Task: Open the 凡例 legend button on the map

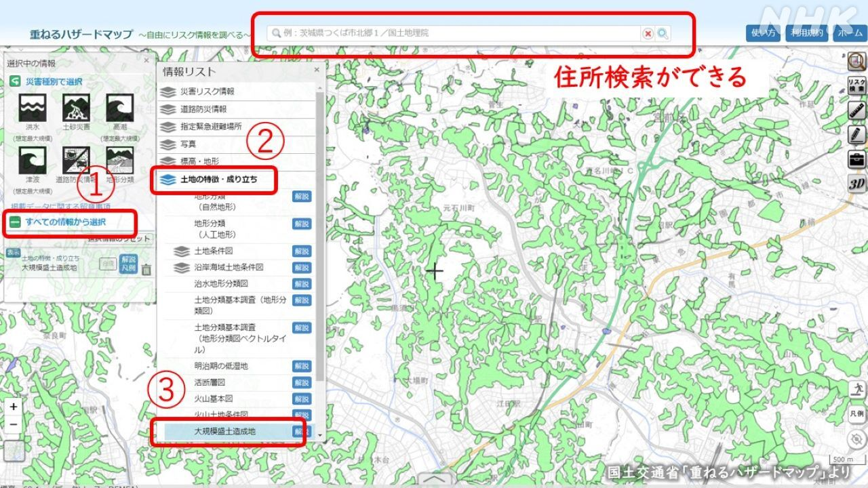Action: coord(857,413)
